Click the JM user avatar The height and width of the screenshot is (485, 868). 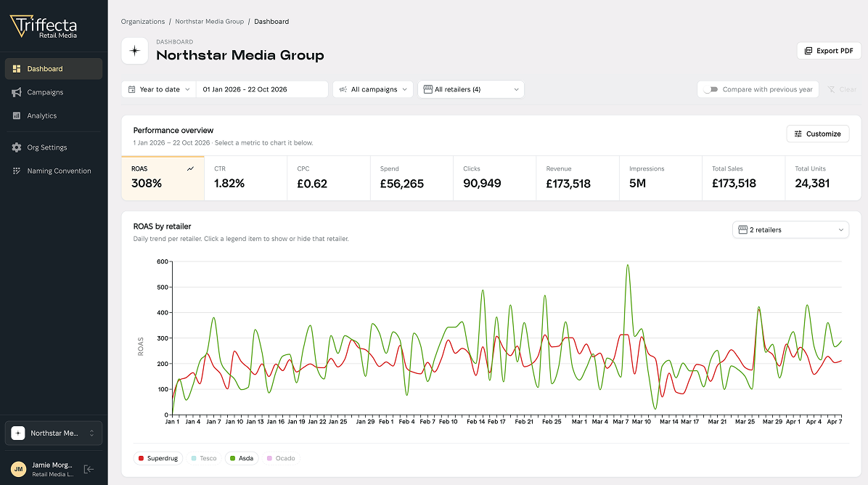[19, 470]
